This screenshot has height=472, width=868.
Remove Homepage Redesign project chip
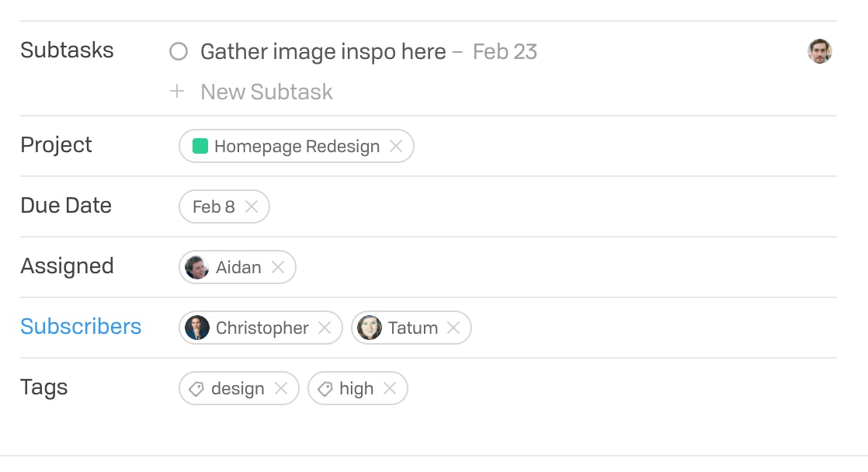tap(396, 146)
